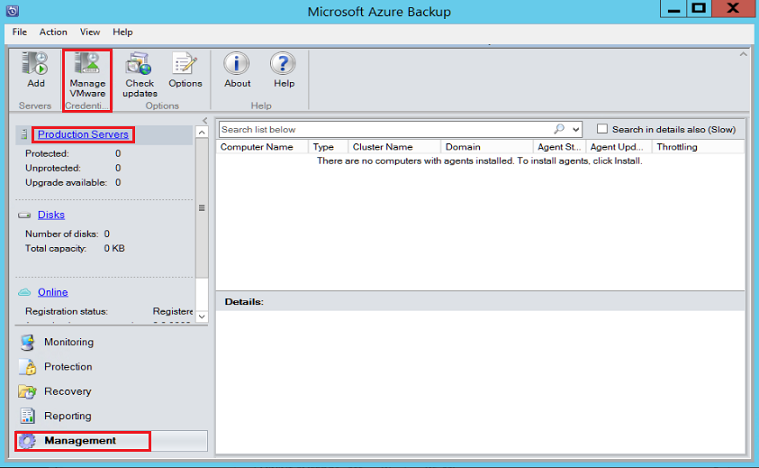Maximize the Microsoft Azure Backup window
The height and width of the screenshot is (468, 759).
tap(698, 9)
